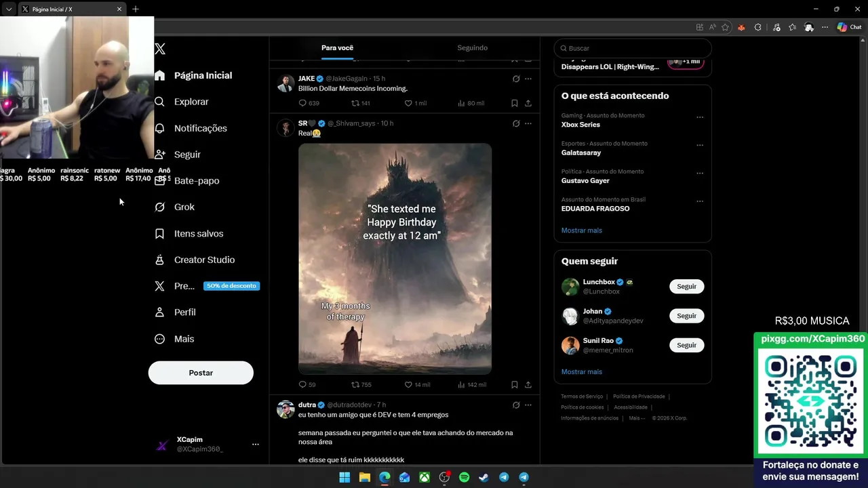868x488 pixels.
Task: Open new browser tab
Action: [136, 9]
